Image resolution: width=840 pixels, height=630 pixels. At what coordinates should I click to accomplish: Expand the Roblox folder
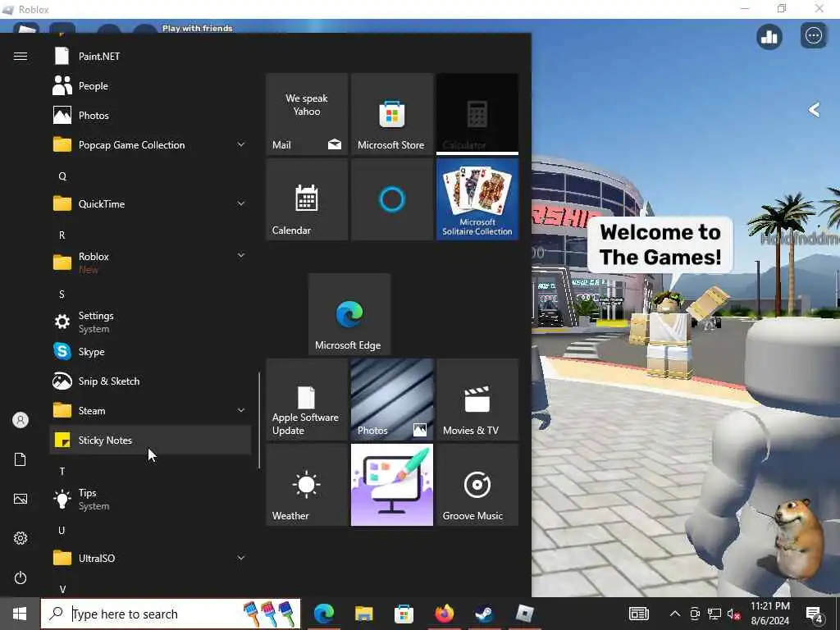150,262
